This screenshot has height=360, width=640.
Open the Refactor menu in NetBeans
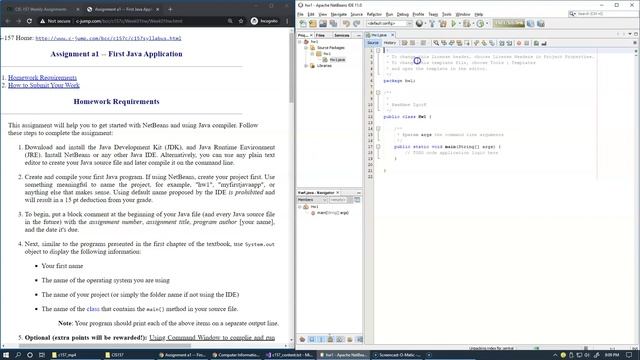point(374,14)
